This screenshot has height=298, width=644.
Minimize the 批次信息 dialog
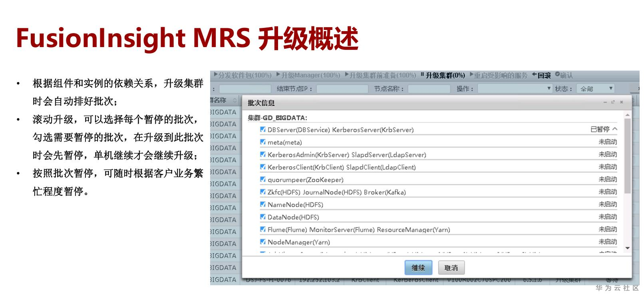pyautogui.click(x=605, y=102)
